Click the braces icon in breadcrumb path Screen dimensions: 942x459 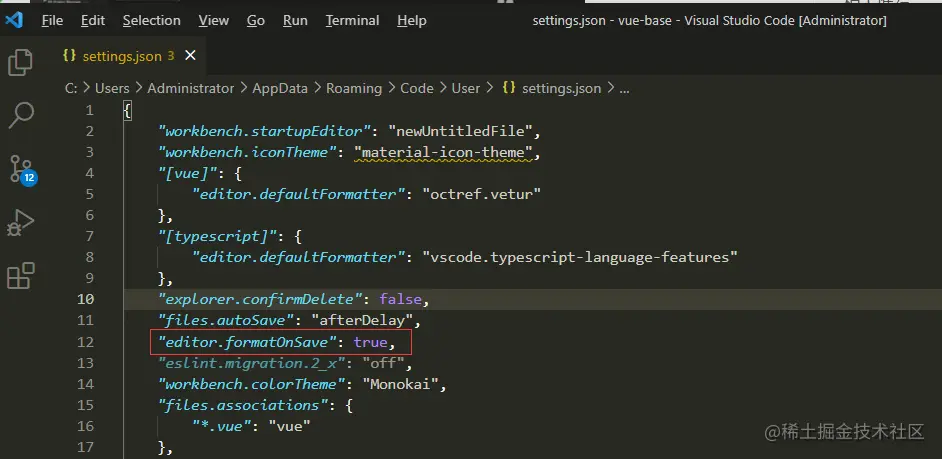tap(509, 88)
